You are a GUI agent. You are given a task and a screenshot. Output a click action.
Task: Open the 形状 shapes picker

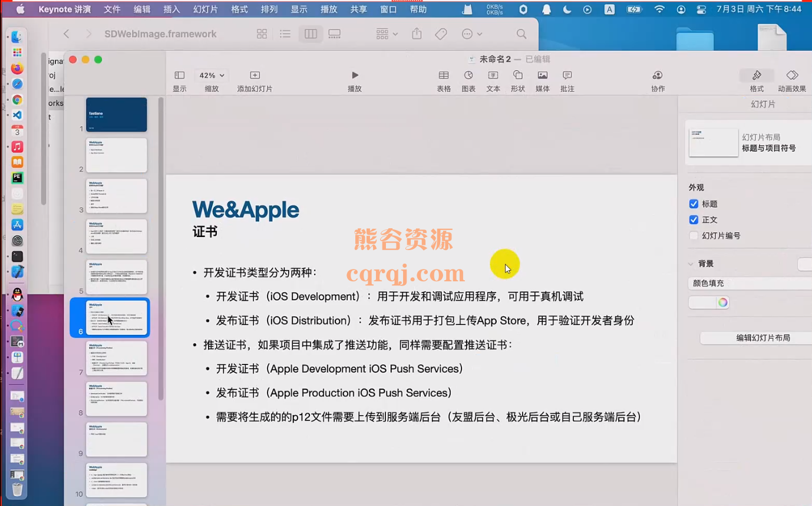pos(518,81)
